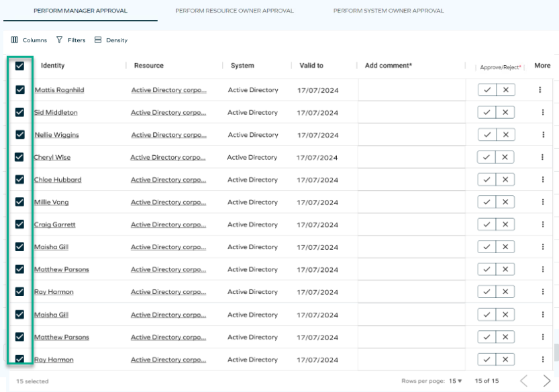Image resolution: width=559 pixels, height=392 pixels.
Task: Click reject X in Chloe Hubbard row
Action: tap(505, 180)
